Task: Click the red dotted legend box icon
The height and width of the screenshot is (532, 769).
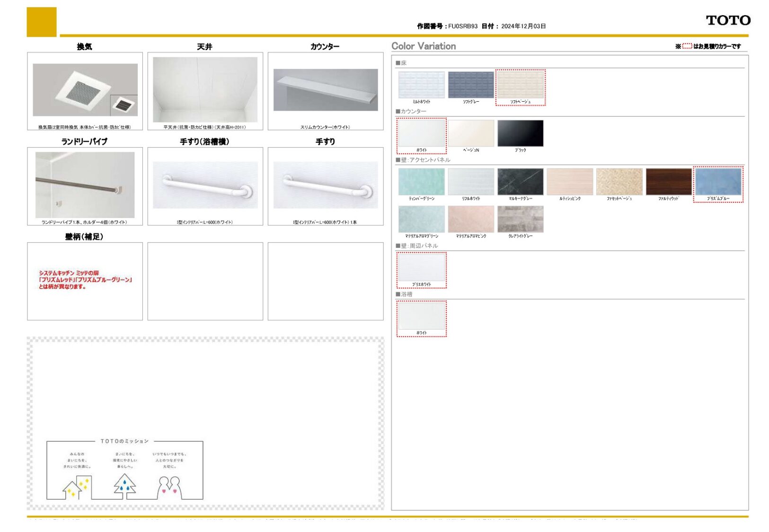Action: point(687,46)
